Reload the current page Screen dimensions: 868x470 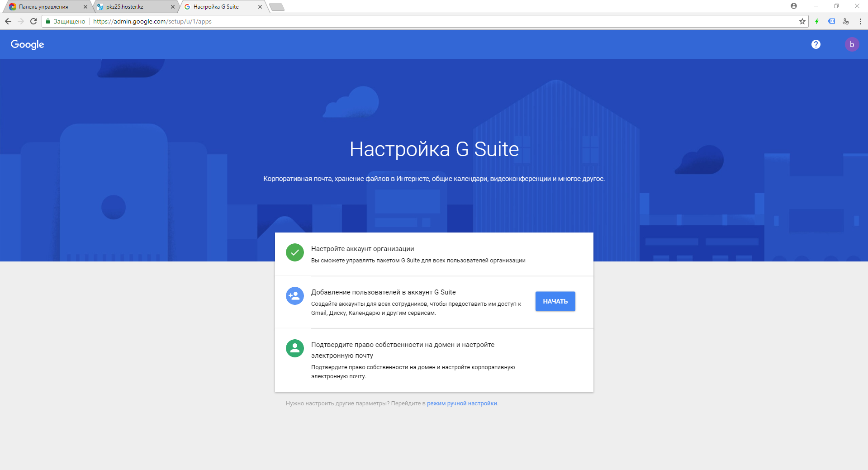(x=33, y=21)
